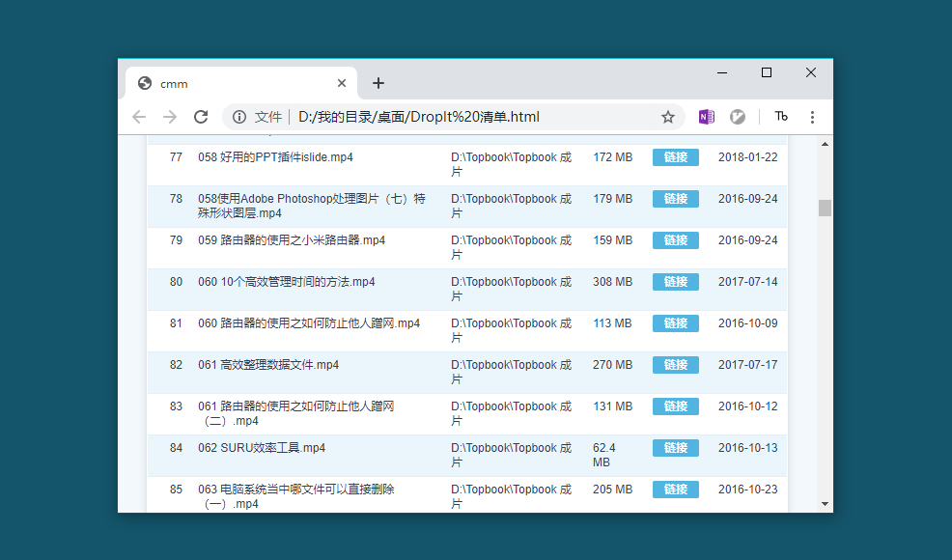Open the OneNote Web Clipper extension
The height and width of the screenshot is (560, 952).
pos(706,116)
